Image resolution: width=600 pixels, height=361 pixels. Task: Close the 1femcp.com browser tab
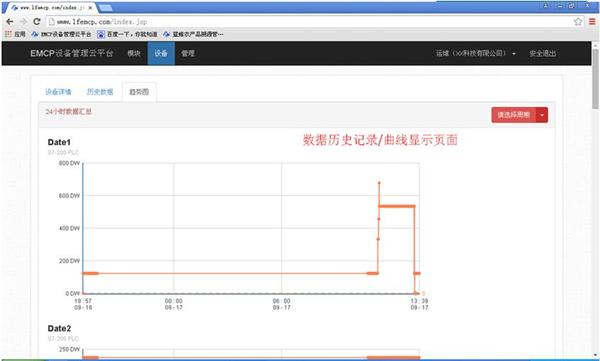pos(90,8)
